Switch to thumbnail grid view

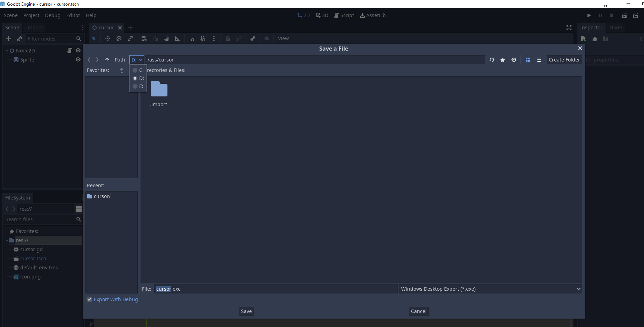[x=528, y=60]
